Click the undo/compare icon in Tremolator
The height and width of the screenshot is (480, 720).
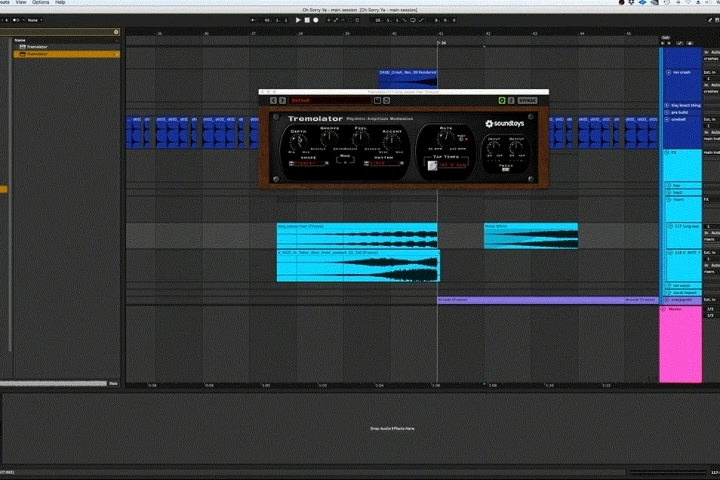tap(387, 101)
